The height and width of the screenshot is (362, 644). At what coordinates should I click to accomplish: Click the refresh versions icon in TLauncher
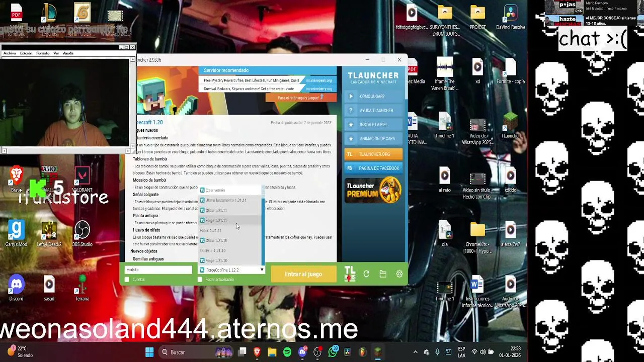366,274
